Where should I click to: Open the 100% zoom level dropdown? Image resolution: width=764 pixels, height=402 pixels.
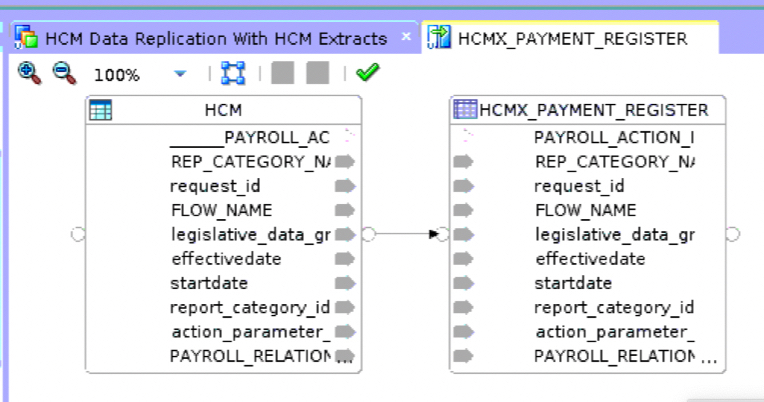[x=180, y=74]
